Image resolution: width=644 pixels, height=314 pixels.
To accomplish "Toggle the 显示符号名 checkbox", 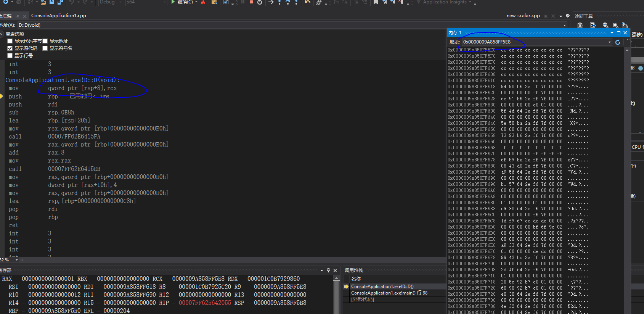I will click(x=45, y=48).
